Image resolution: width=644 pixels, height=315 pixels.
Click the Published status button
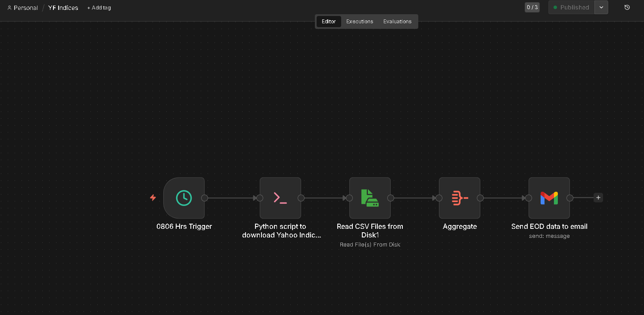pos(571,7)
